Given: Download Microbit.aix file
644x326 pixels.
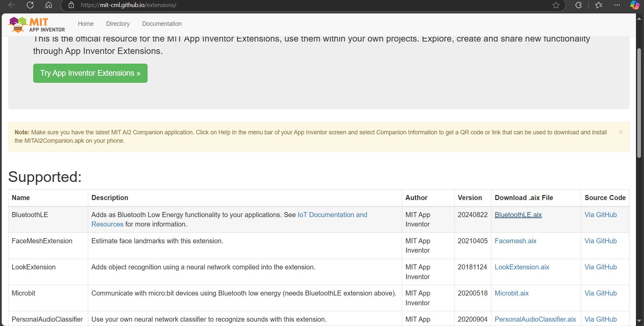Looking at the screenshot, I should 512,293.
